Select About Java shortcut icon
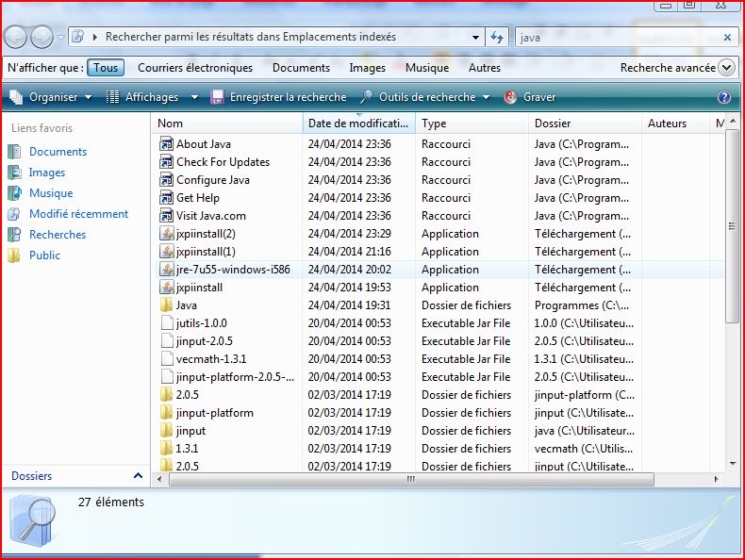 click(166, 144)
